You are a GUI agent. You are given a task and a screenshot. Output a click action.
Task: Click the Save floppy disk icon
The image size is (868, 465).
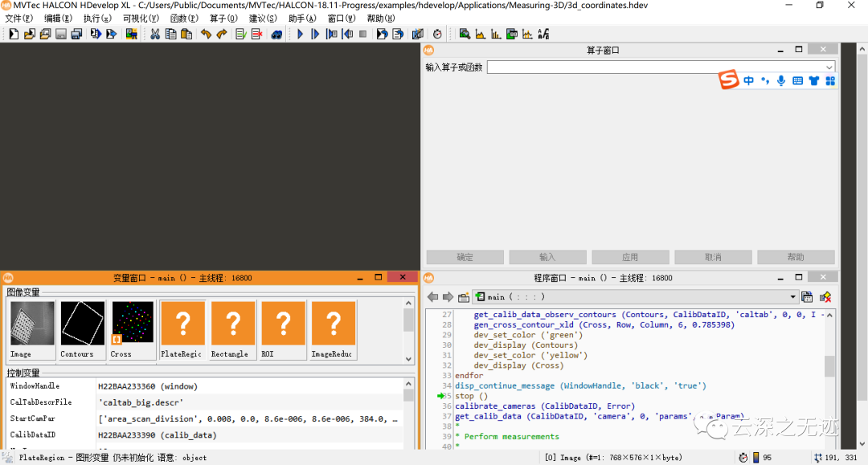[x=60, y=34]
